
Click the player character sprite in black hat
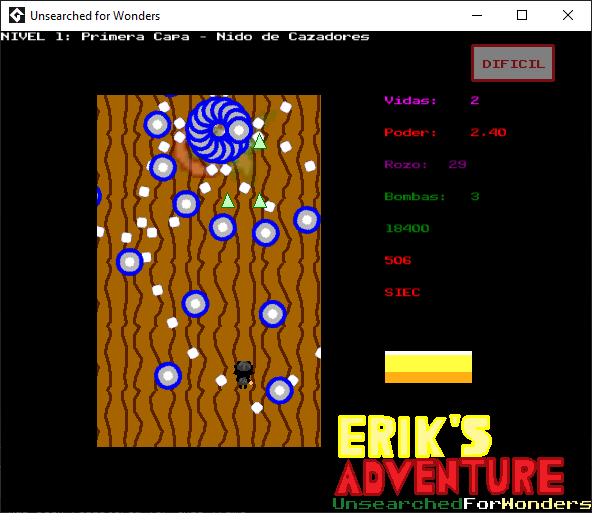coord(244,374)
